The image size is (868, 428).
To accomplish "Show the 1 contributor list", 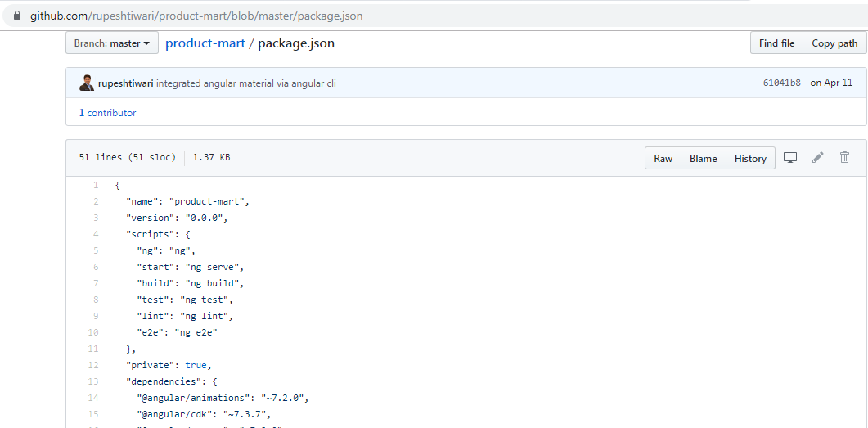I will [x=107, y=113].
